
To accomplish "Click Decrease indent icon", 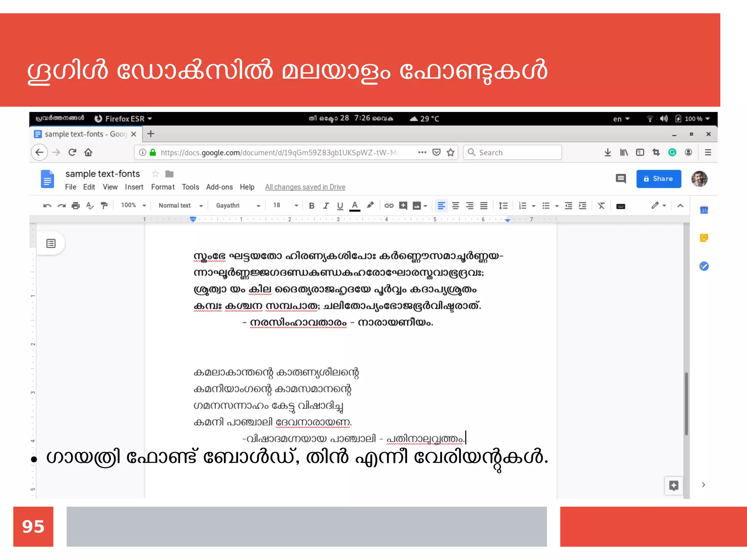I will [x=569, y=206].
